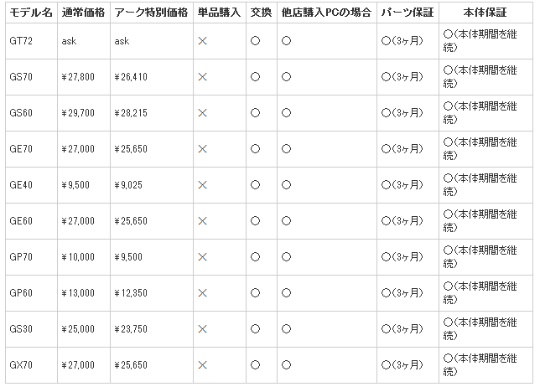Click the 交換 circle in GE60 row
Screen dimensions: 540x392
pyautogui.click(x=255, y=220)
